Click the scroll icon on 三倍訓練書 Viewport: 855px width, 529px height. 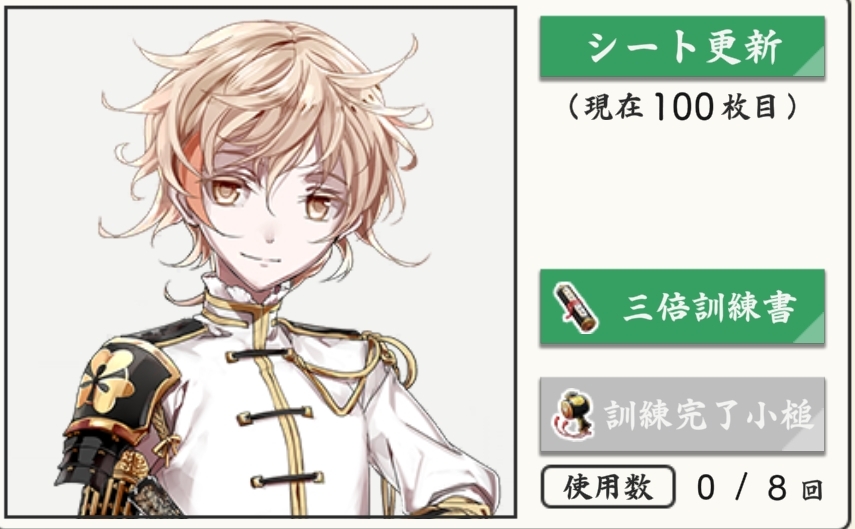click(x=576, y=308)
